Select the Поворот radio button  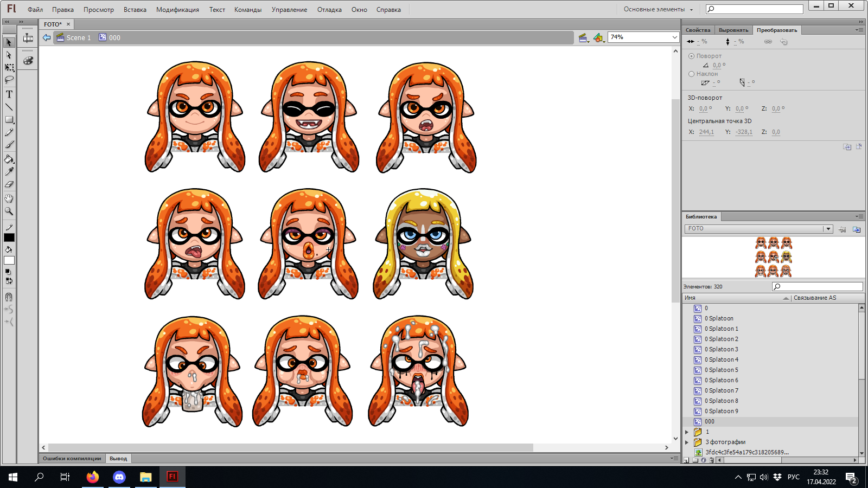691,56
